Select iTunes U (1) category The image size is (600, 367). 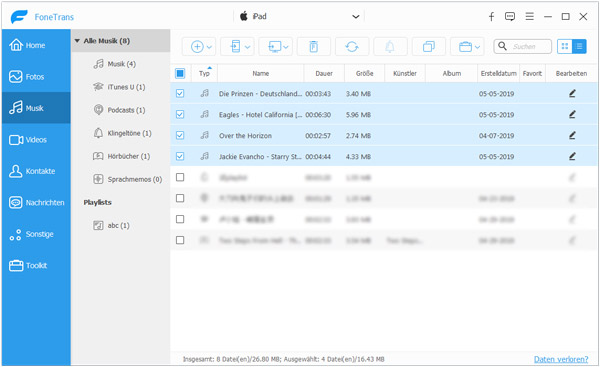click(x=119, y=87)
